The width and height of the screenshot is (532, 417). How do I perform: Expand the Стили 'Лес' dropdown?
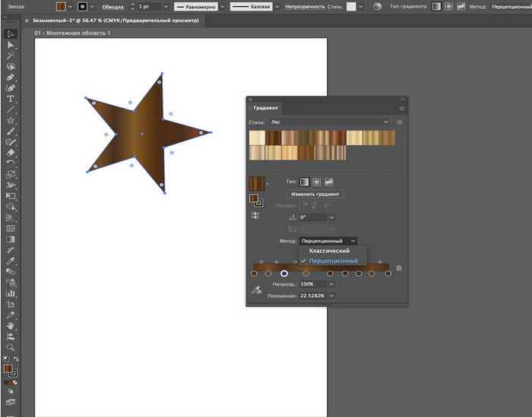(386, 122)
